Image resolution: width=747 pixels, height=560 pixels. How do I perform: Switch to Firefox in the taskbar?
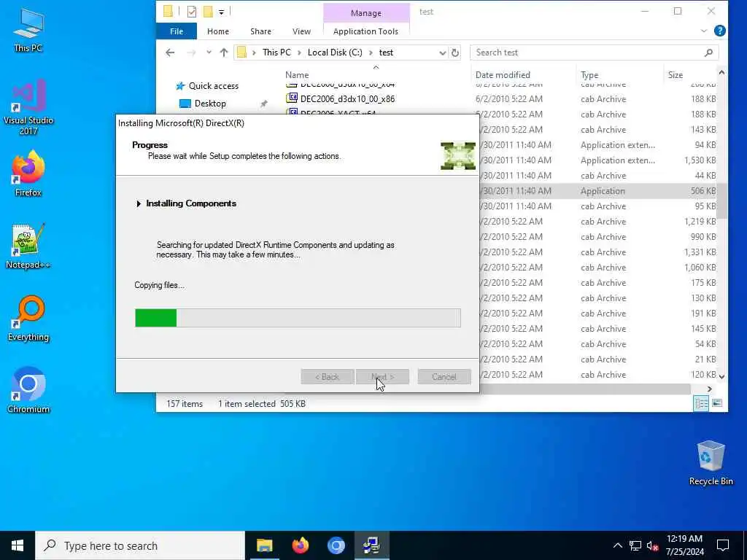click(x=300, y=545)
